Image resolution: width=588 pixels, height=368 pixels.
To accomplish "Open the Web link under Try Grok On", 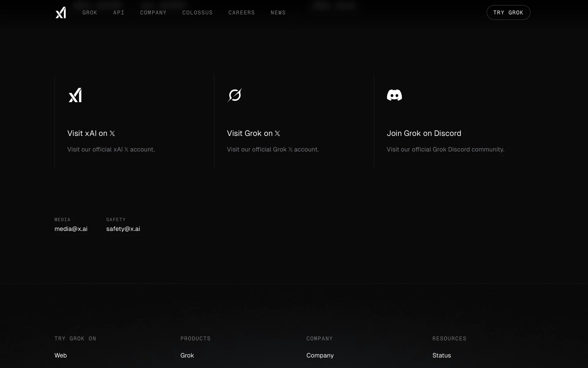I will 61,355.
